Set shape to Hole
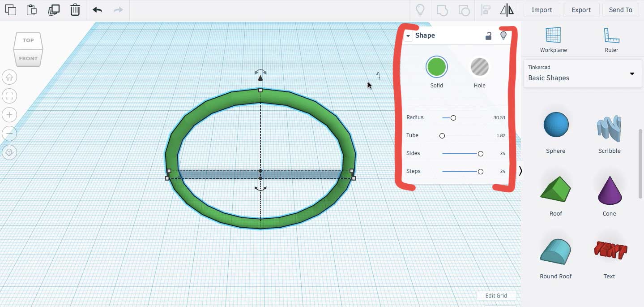 pyautogui.click(x=479, y=67)
